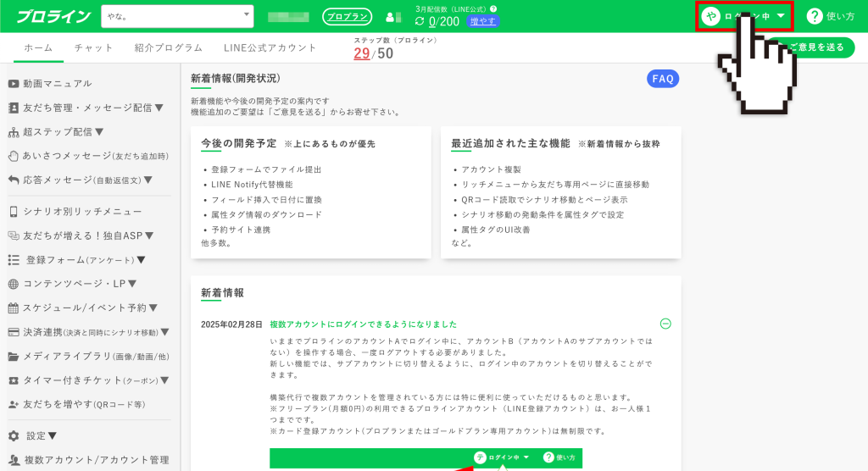This screenshot has width=868, height=471.
Task: Click the video icon for 動画マニュアル
Action: 14,84
